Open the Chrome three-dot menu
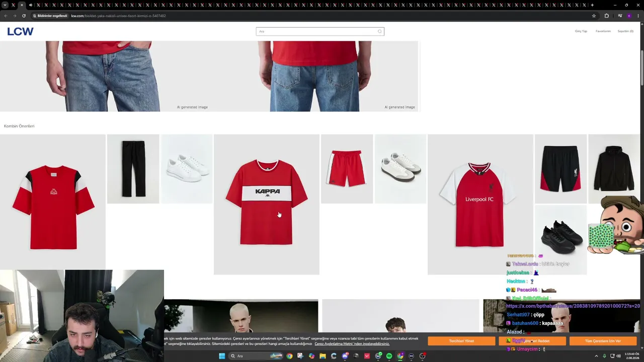Image resolution: width=644 pixels, height=362 pixels. click(x=637, y=16)
